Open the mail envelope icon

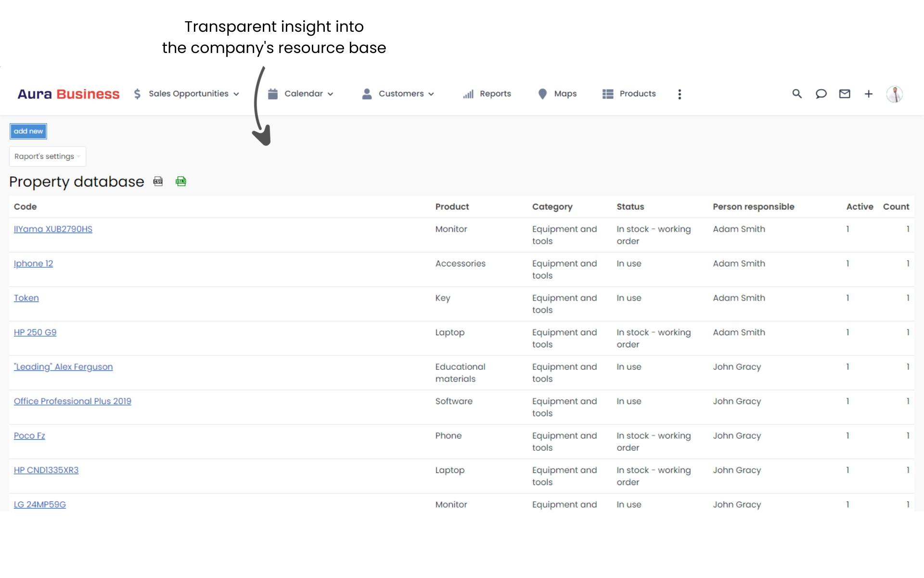pos(845,94)
